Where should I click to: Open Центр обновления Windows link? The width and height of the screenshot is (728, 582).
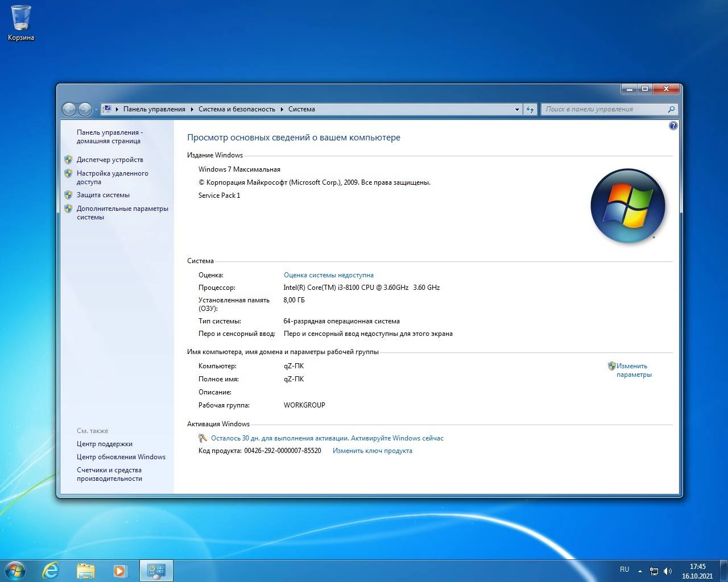tap(121, 457)
